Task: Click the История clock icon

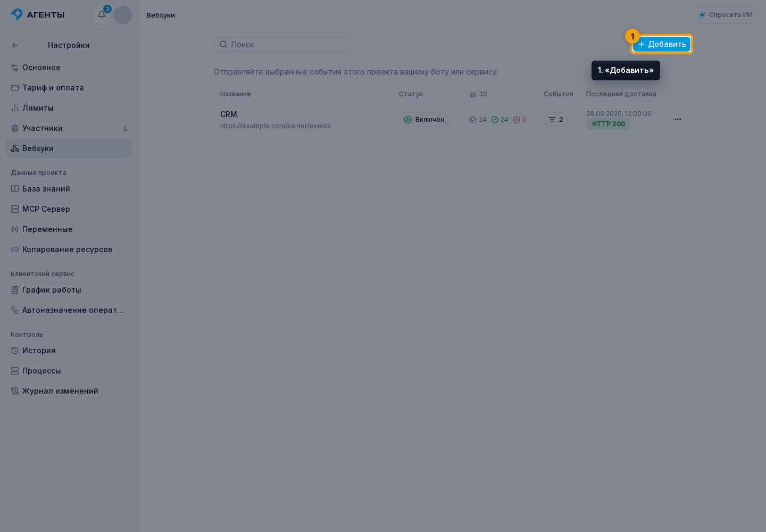Action: pos(15,351)
